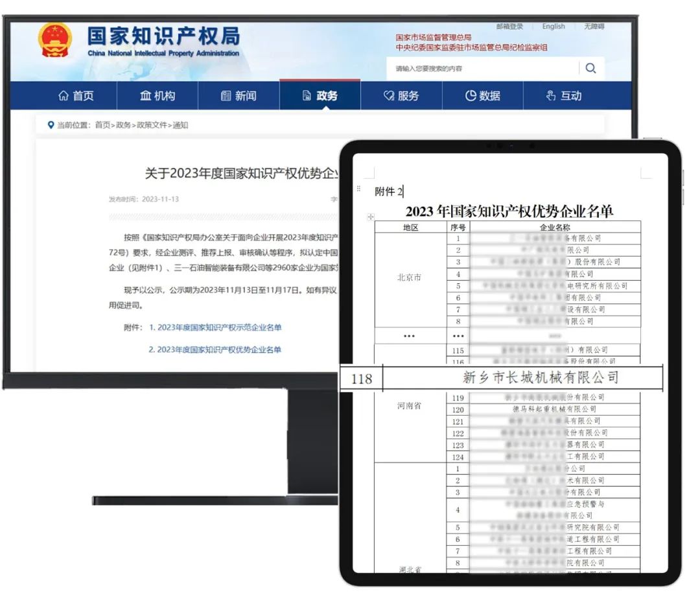700x601 pixels.
Task: Open the 机构 navigation menu
Action: (157, 96)
